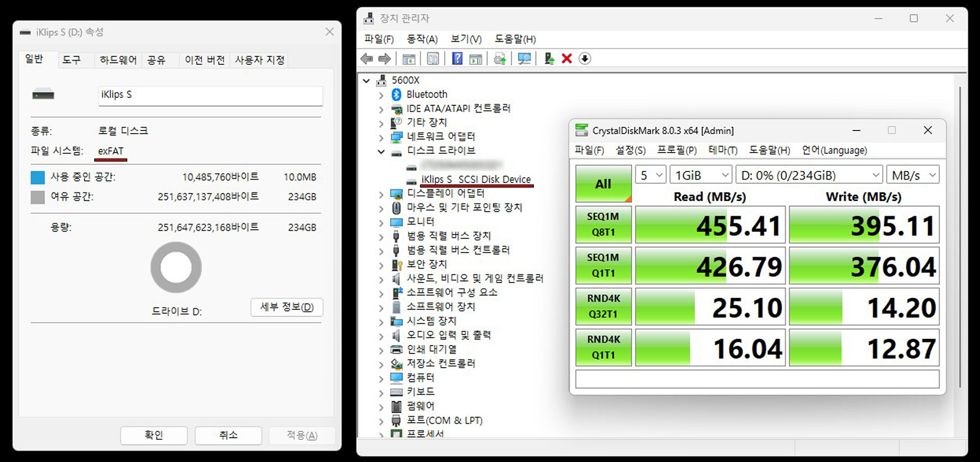Run the SEQ1M Q8T1 test button
The image size is (980, 462).
coord(603,224)
